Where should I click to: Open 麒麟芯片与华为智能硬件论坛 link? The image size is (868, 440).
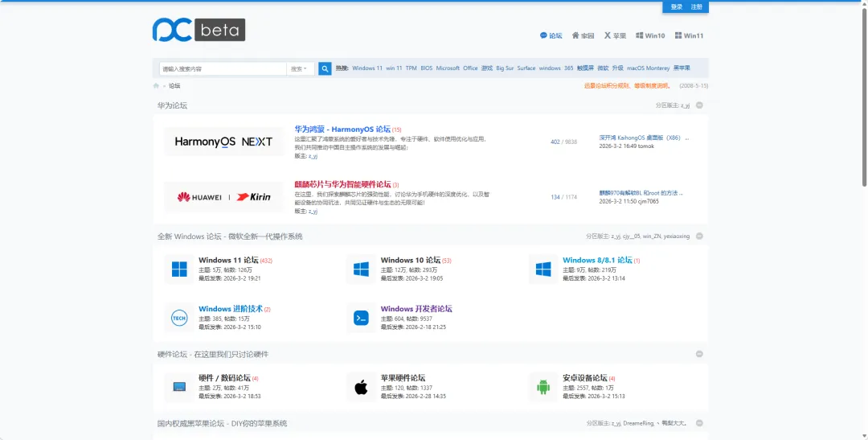[342, 184]
